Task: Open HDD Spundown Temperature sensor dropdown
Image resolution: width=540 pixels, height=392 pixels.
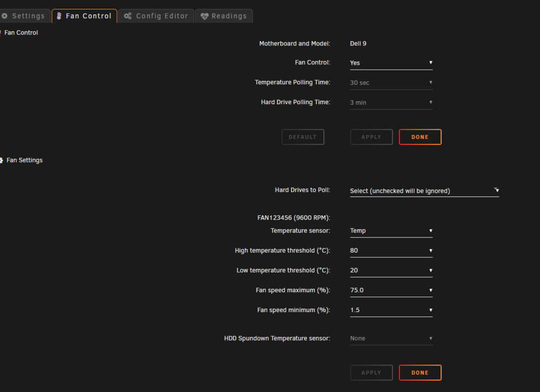Action: [391, 338]
